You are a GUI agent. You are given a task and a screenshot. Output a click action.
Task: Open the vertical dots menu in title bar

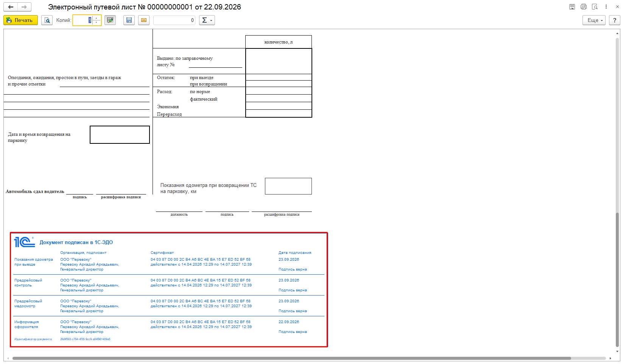606,7
